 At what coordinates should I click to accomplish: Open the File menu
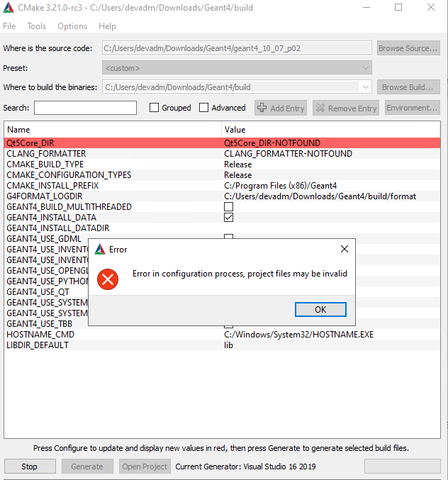9,26
